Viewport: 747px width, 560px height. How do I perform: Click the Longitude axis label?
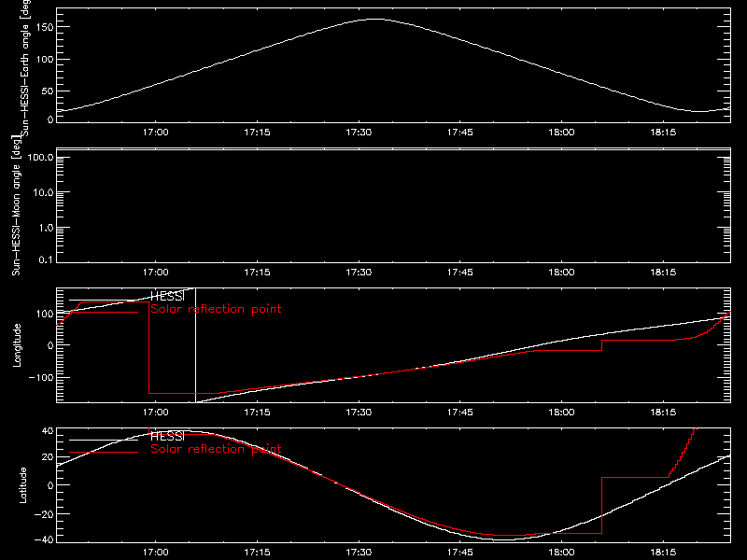(17, 345)
